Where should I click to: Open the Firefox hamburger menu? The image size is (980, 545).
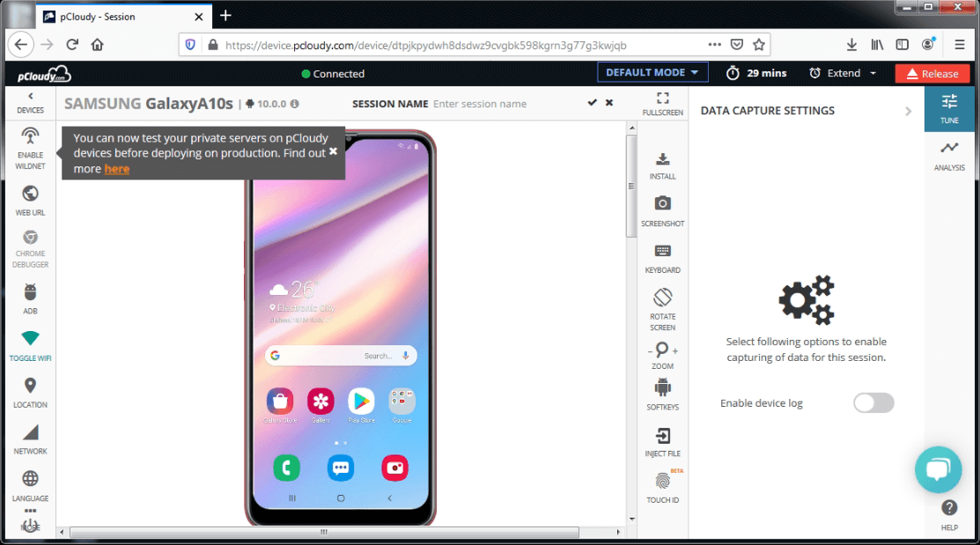pyautogui.click(x=960, y=44)
